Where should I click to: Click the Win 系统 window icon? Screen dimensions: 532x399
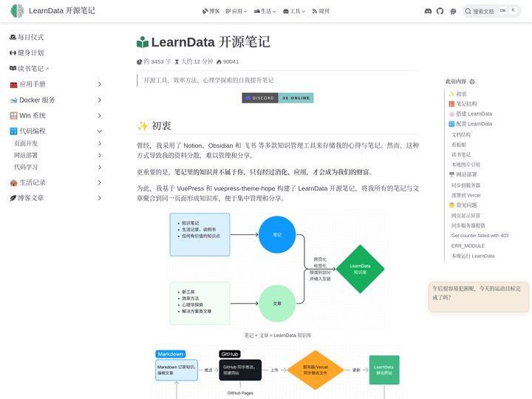pos(13,116)
